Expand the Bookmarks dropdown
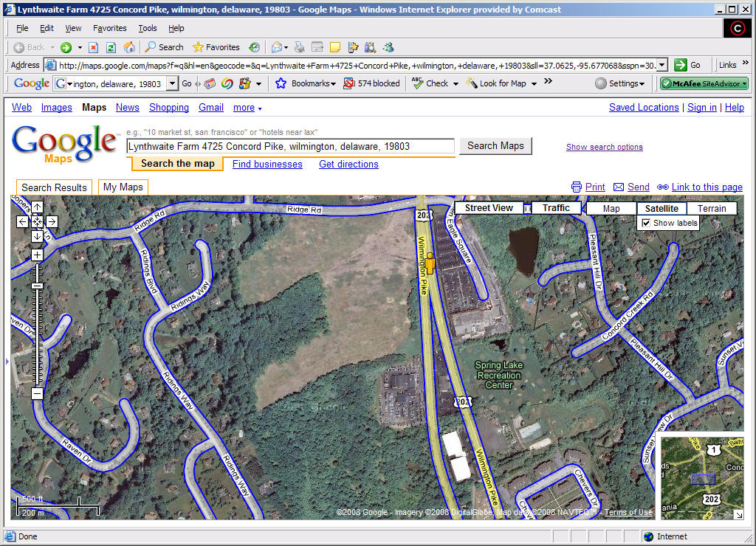Screen dimensions: 756x546 333,84
